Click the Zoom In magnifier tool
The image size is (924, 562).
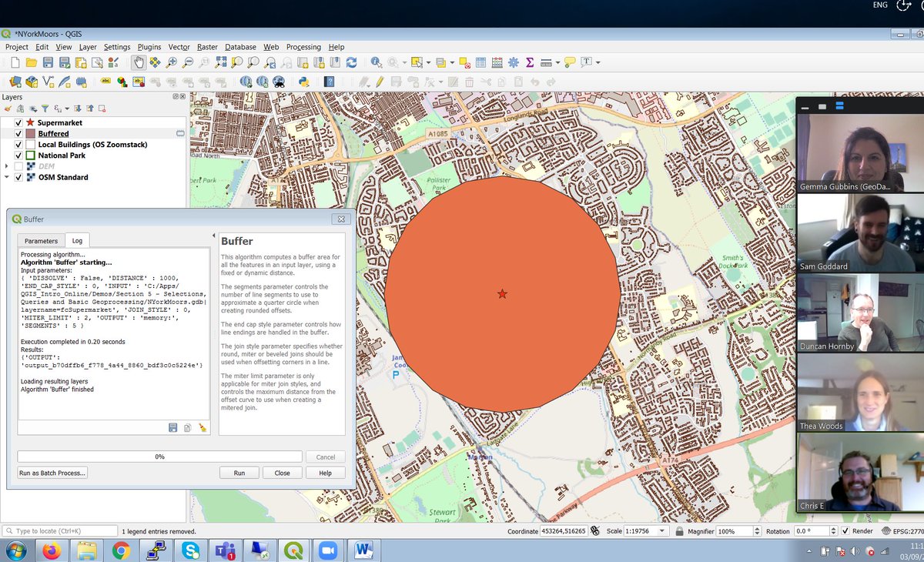tap(172, 62)
